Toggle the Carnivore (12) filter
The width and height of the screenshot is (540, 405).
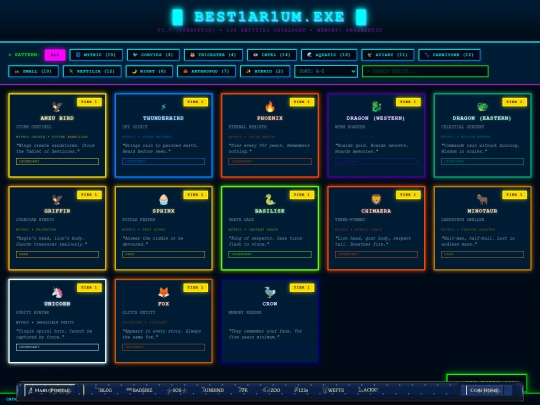tap(449, 55)
